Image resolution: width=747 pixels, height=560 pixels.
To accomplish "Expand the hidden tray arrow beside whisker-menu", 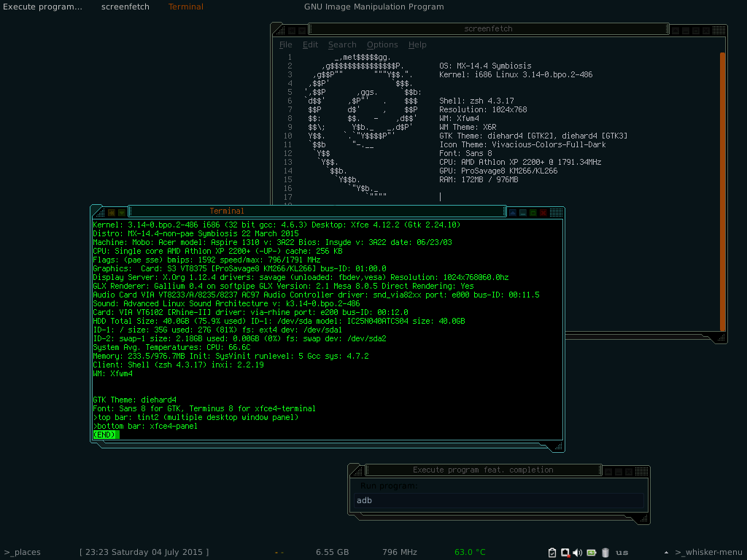I will pyautogui.click(x=666, y=553).
